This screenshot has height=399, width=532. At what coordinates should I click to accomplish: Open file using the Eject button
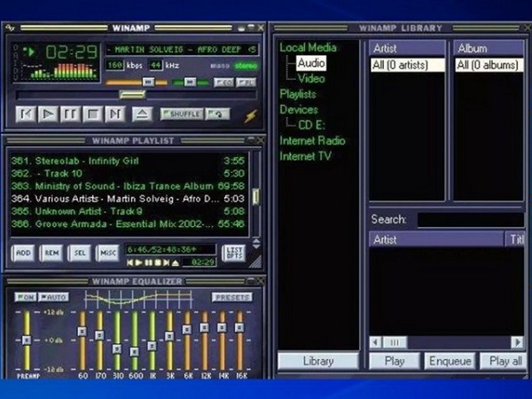[142, 114]
